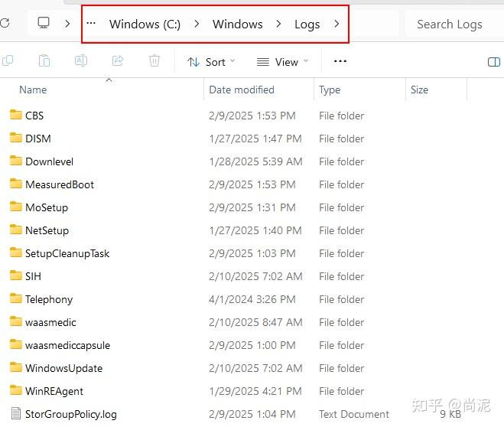Sort by the Name column header
The width and height of the screenshot is (504, 427).
(x=33, y=90)
